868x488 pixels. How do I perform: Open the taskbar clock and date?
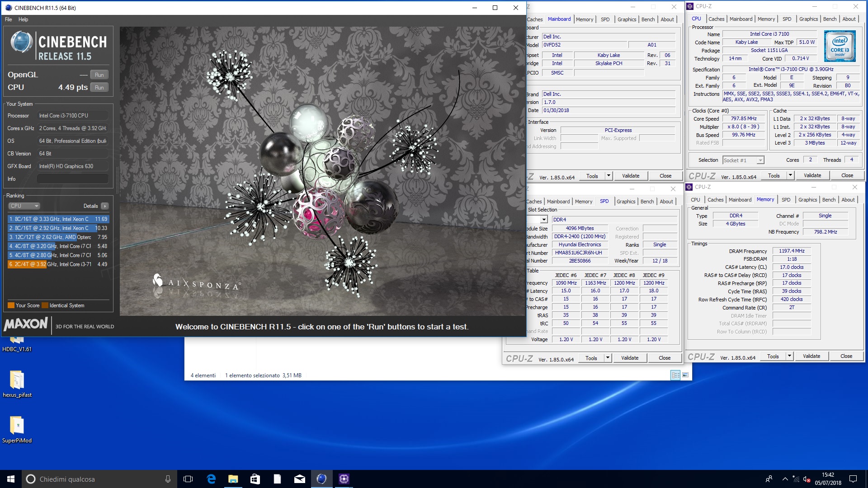(828, 479)
